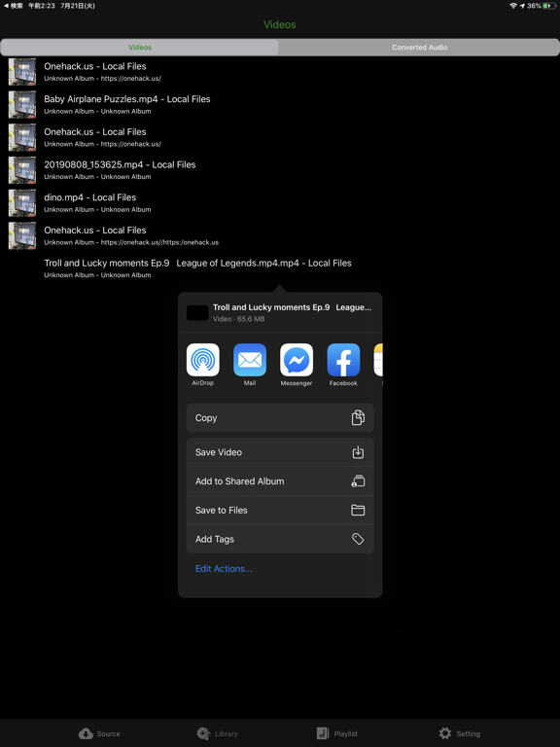Open the Library tab disc icon
The image size is (560, 747).
(203, 733)
